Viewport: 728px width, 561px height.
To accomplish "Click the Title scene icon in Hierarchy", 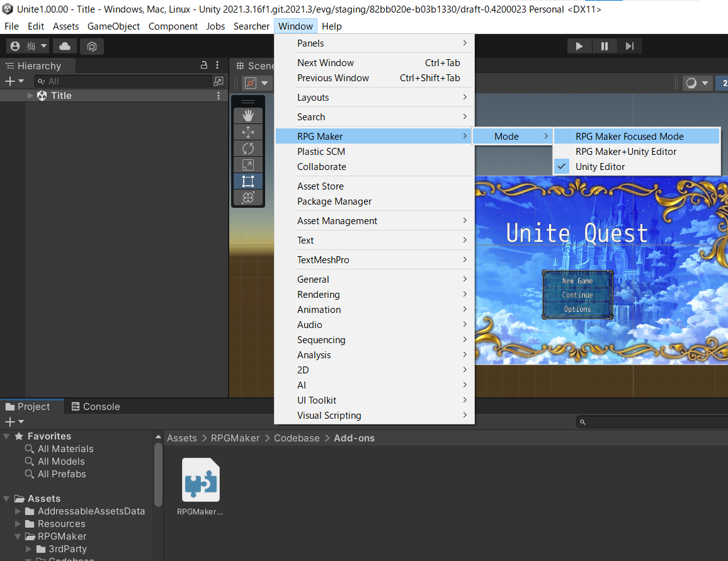I will coord(42,96).
